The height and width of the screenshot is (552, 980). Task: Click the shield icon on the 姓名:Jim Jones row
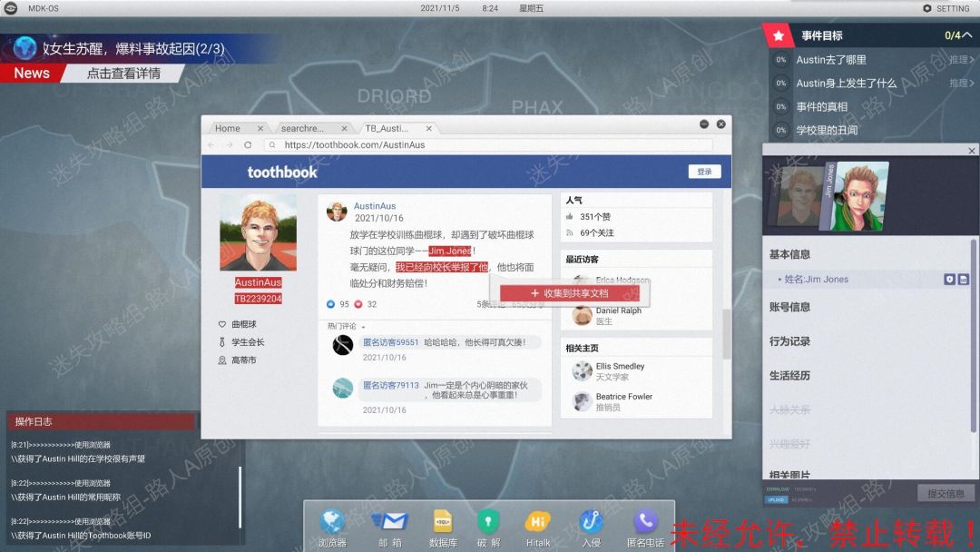click(949, 280)
